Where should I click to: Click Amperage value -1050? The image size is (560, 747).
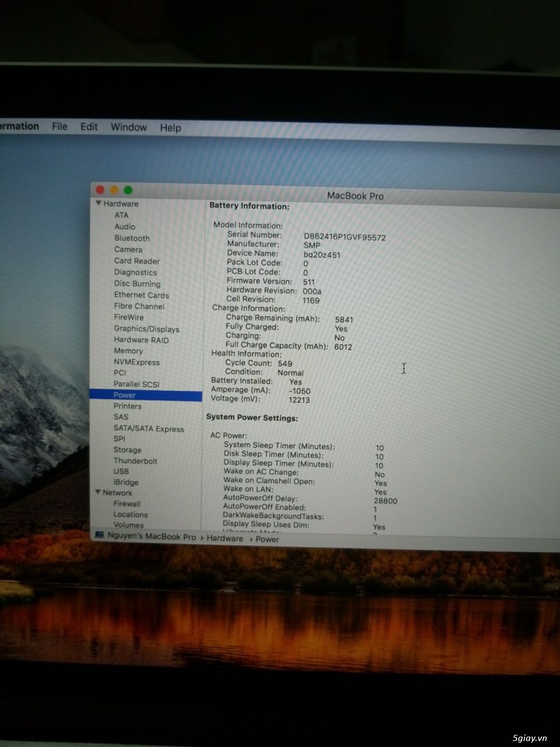[300, 391]
